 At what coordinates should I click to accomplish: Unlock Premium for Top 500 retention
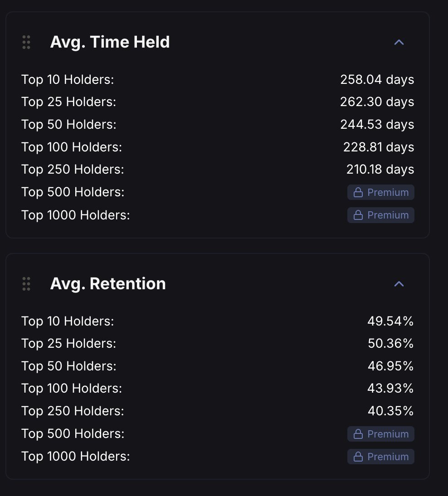pos(380,434)
